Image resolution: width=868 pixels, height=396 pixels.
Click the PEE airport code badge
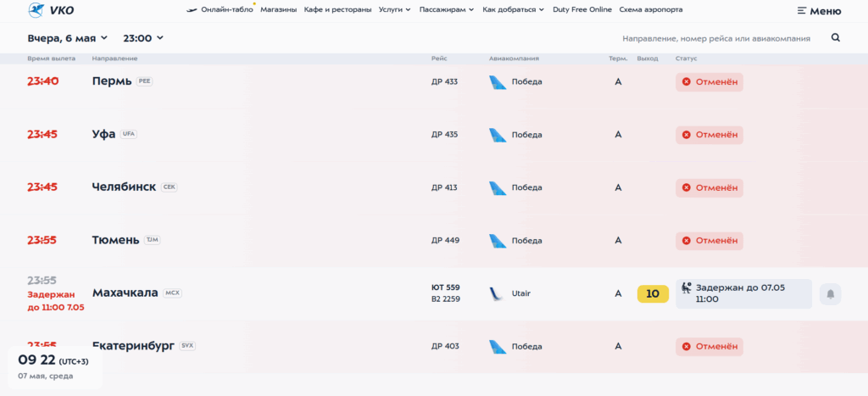pyautogui.click(x=144, y=81)
